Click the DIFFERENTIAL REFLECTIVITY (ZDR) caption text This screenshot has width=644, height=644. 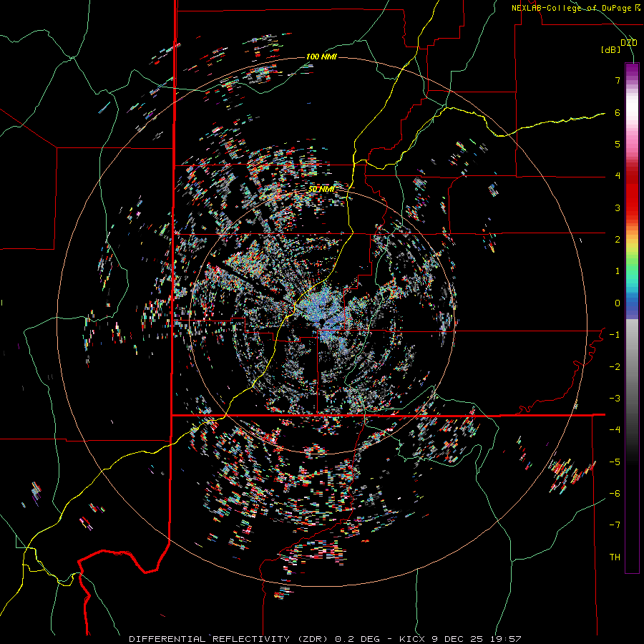click(x=229, y=639)
